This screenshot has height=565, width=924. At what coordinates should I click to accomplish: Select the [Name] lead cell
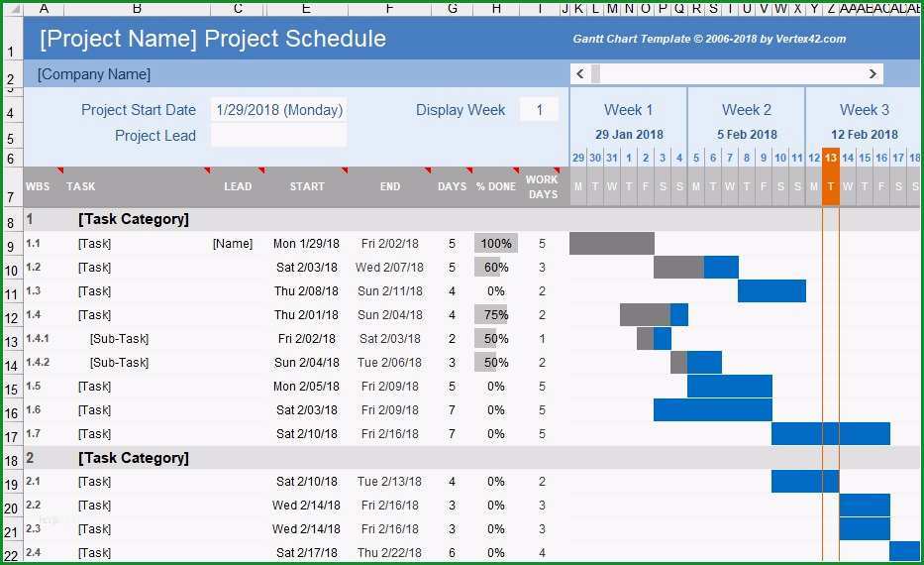[x=233, y=244]
